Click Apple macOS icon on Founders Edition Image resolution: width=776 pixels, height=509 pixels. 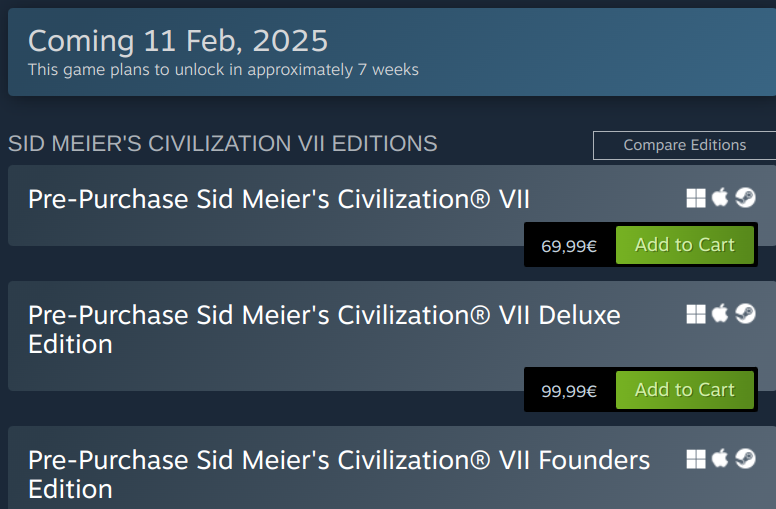click(720, 459)
